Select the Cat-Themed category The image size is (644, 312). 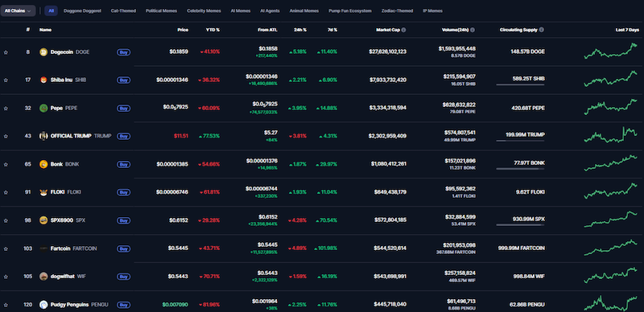[x=123, y=11]
